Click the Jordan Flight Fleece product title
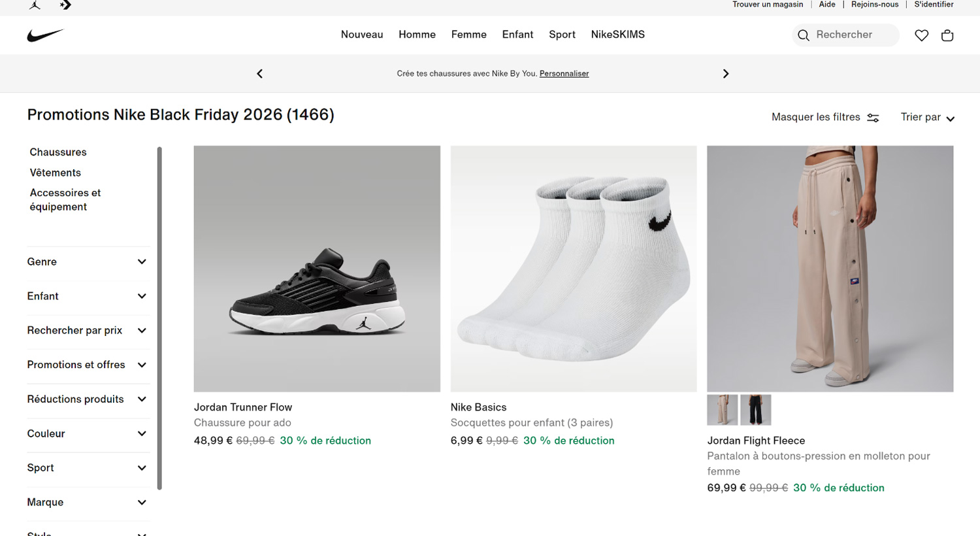 tap(756, 441)
